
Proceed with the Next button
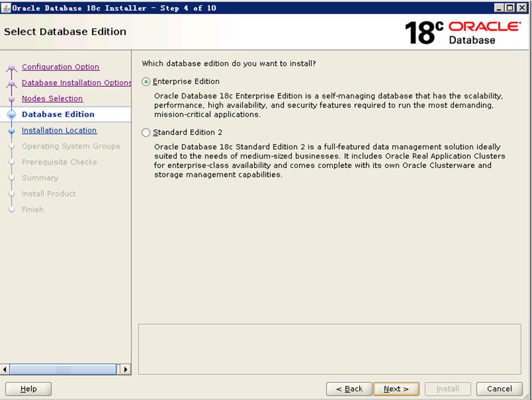396,389
